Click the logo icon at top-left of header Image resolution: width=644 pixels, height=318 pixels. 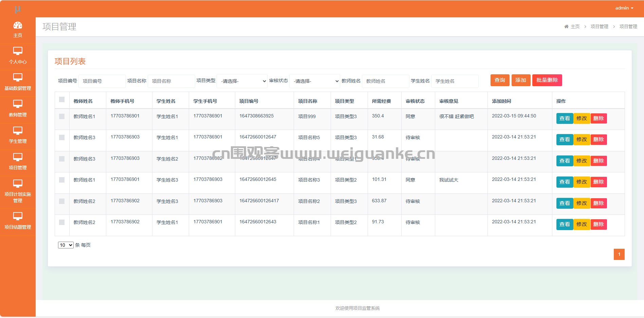point(18,10)
